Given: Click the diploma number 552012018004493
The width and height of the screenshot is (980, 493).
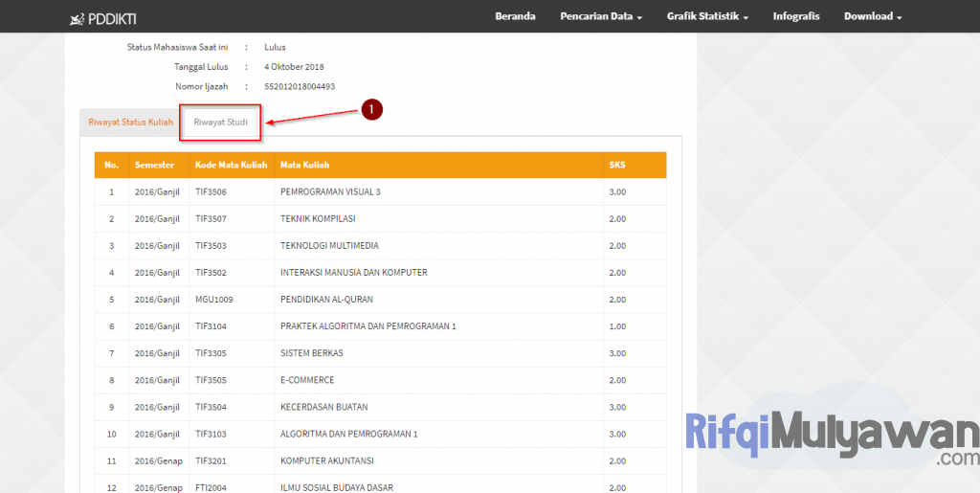Looking at the screenshot, I should (x=300, y=86).
